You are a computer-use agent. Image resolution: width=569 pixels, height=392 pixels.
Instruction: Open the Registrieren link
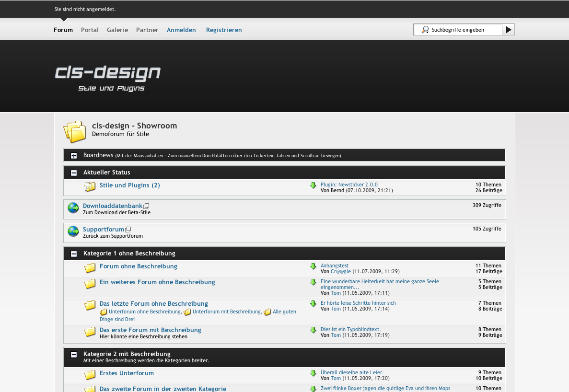click(x=224, y=30)
